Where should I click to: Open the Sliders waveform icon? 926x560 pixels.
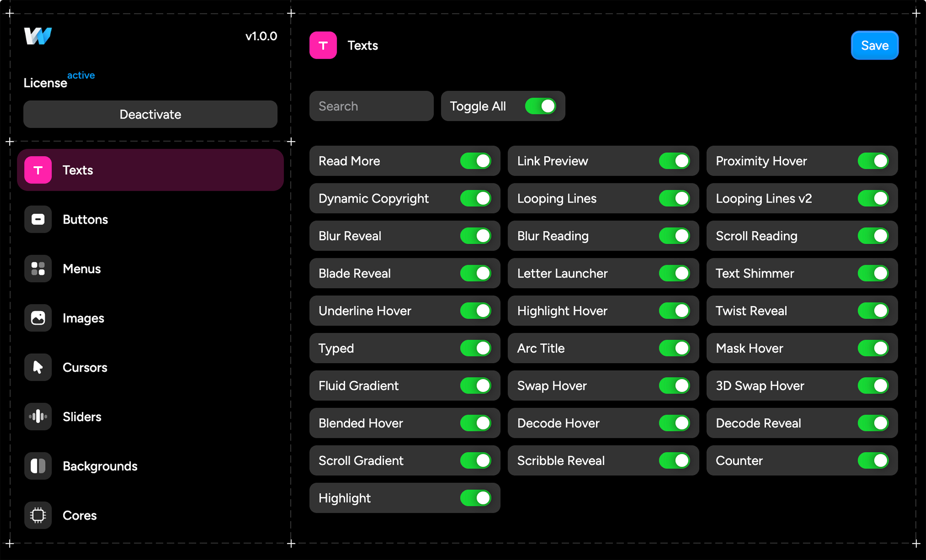(x=38, y=417)
